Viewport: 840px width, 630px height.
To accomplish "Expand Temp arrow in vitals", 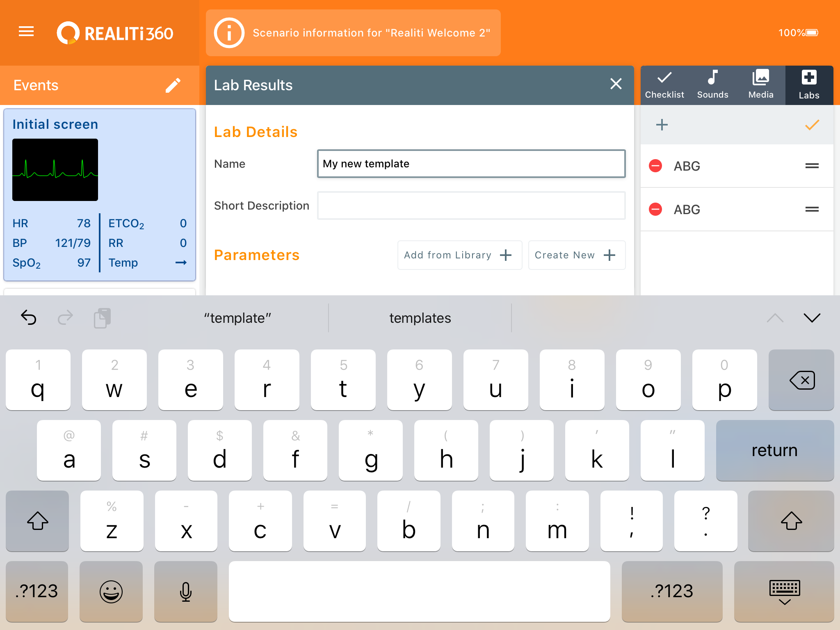I will (181, 262).
